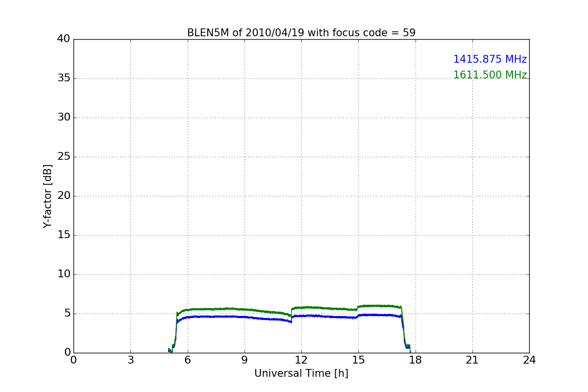Click x-axis tick label 9
The width and height of the screenshot is (588, 392).
click(245, 360)
